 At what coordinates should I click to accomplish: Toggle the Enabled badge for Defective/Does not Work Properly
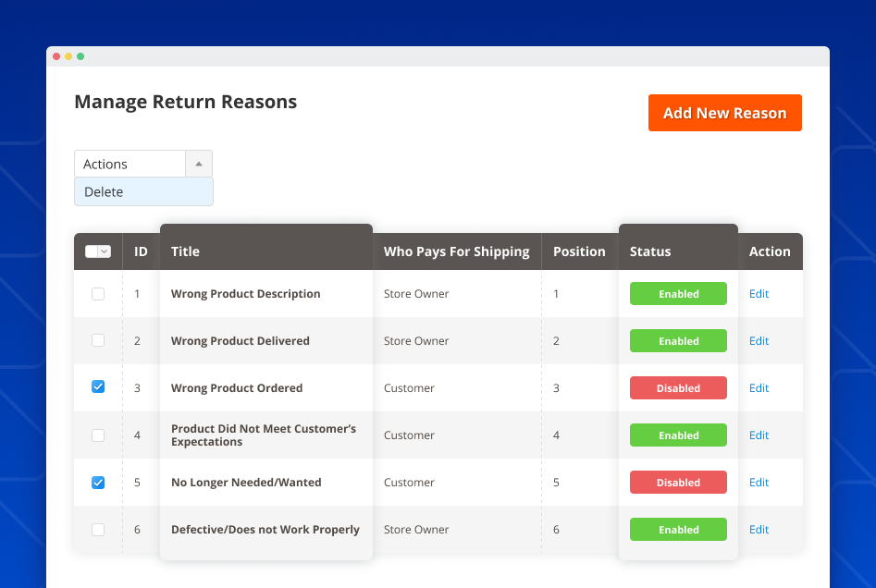[678, 529]
